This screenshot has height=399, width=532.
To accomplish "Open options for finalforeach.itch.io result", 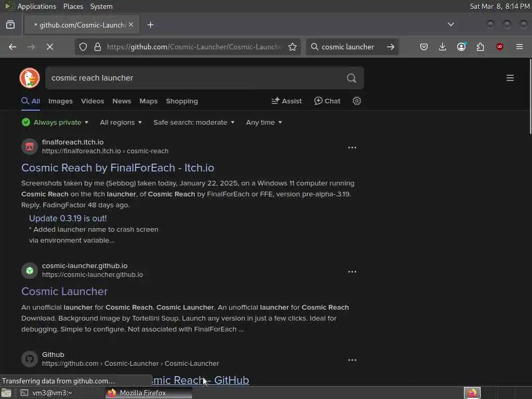I will point(352,148).
